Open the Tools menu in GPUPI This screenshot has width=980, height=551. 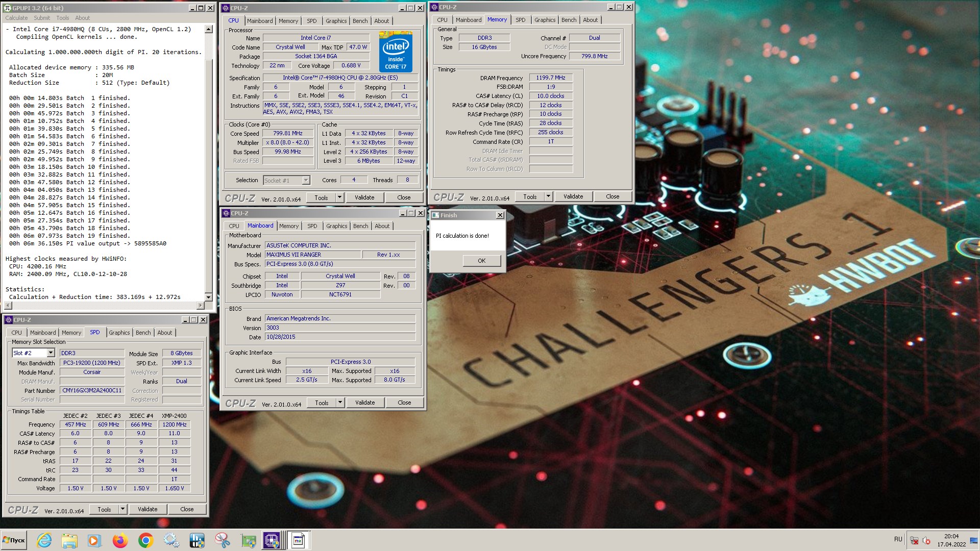tap(63, 18)
